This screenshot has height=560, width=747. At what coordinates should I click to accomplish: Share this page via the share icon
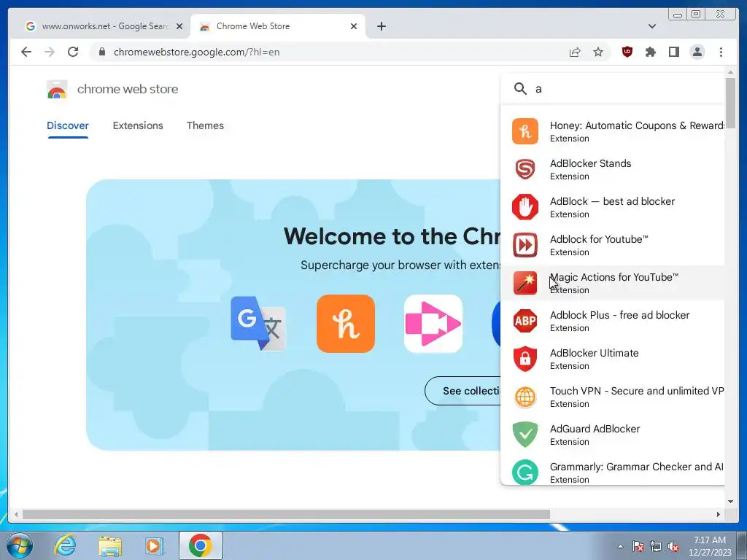point(575,52)
